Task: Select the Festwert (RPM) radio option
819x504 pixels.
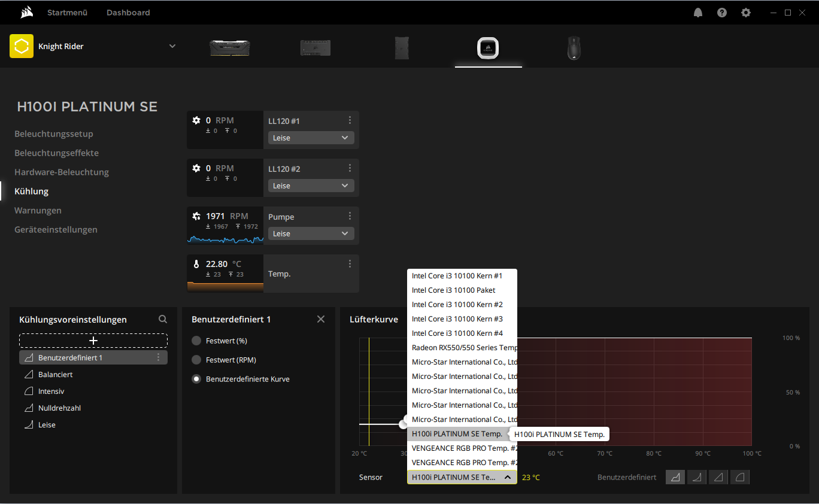Action: [x=196, y=360]
